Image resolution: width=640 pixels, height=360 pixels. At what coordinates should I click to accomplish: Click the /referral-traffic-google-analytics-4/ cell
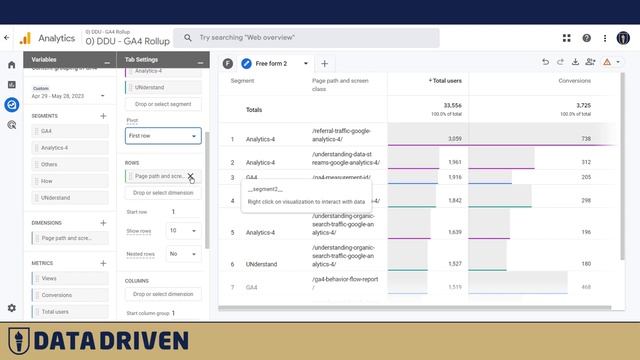pos(341,135)
